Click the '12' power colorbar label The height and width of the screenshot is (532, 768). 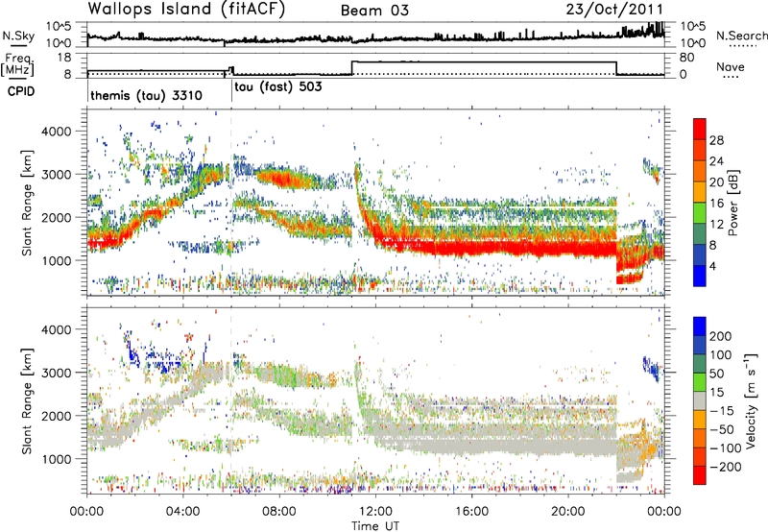[x=716, y=225]
